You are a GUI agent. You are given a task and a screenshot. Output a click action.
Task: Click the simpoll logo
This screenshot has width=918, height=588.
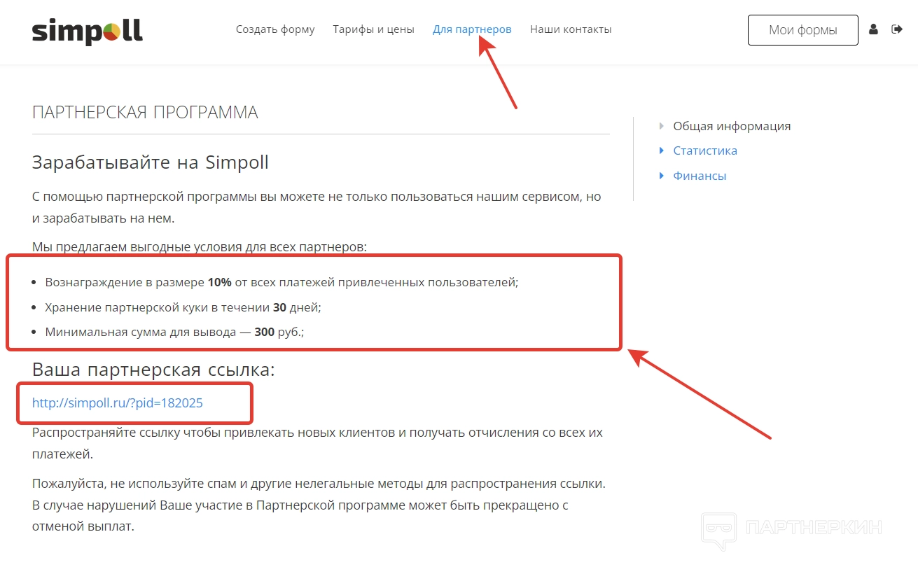click(x=88, y=30)
